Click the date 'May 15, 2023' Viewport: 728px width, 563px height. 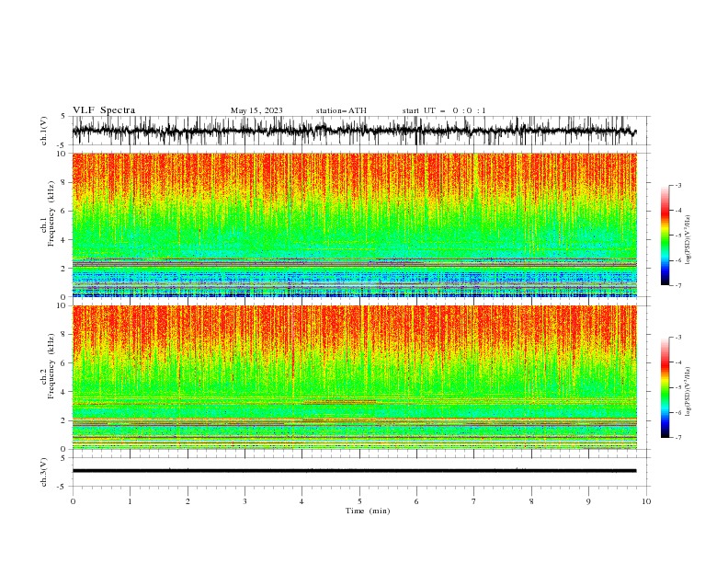[x=256, y=110]
